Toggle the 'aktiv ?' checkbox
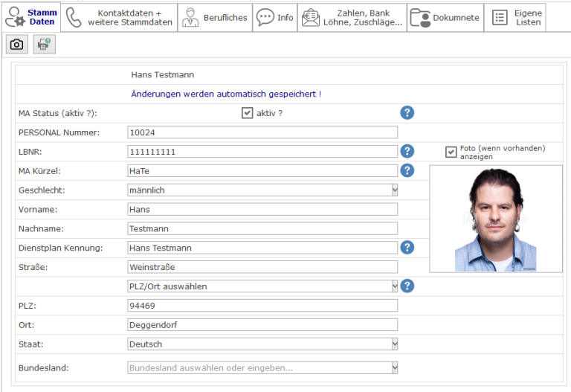 tap(248, 113)
